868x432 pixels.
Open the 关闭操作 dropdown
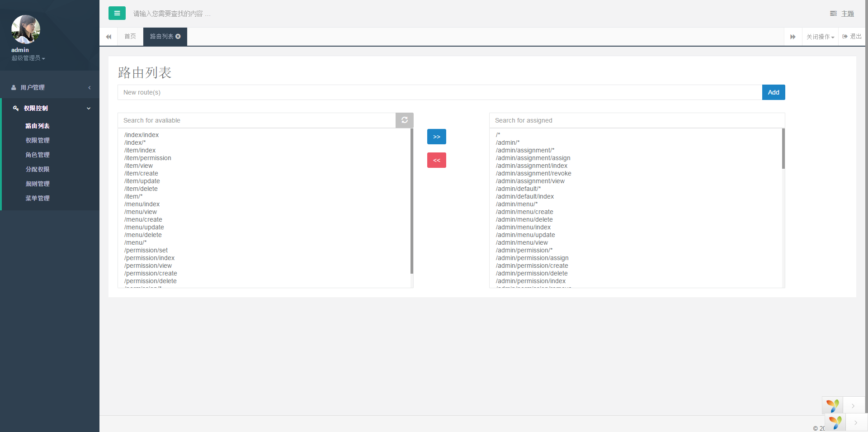coord(820,37)
